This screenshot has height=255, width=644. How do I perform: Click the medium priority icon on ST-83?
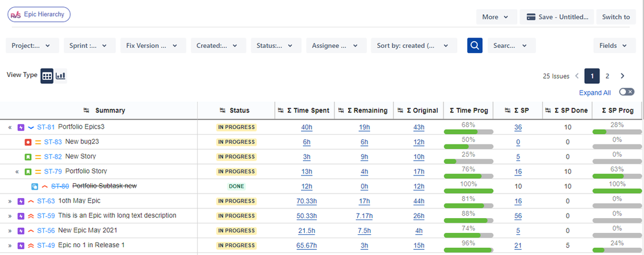point(38,142)
